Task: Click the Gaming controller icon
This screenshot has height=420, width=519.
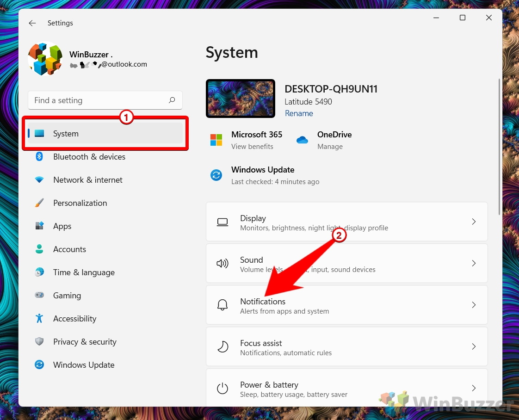Action: [x=39, y=295]
